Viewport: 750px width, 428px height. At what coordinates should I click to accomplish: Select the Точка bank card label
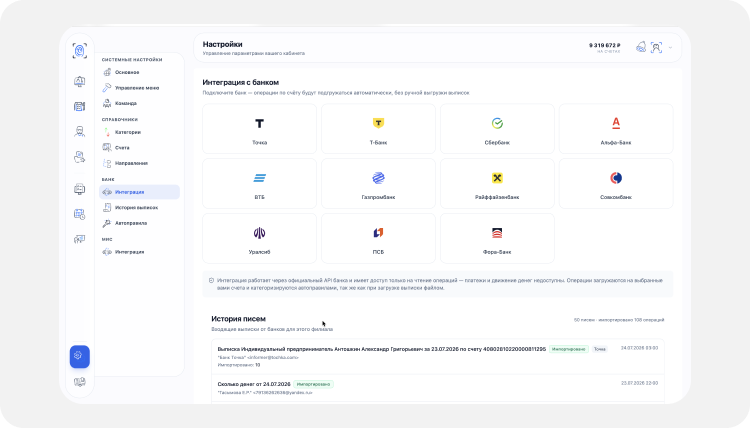click(x=259, y=143)
